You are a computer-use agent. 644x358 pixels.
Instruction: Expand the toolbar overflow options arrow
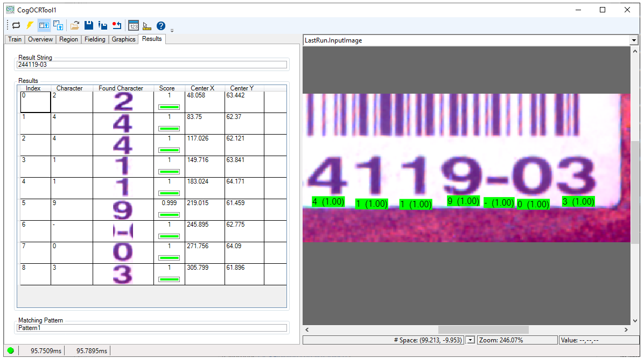pos(172,30)
